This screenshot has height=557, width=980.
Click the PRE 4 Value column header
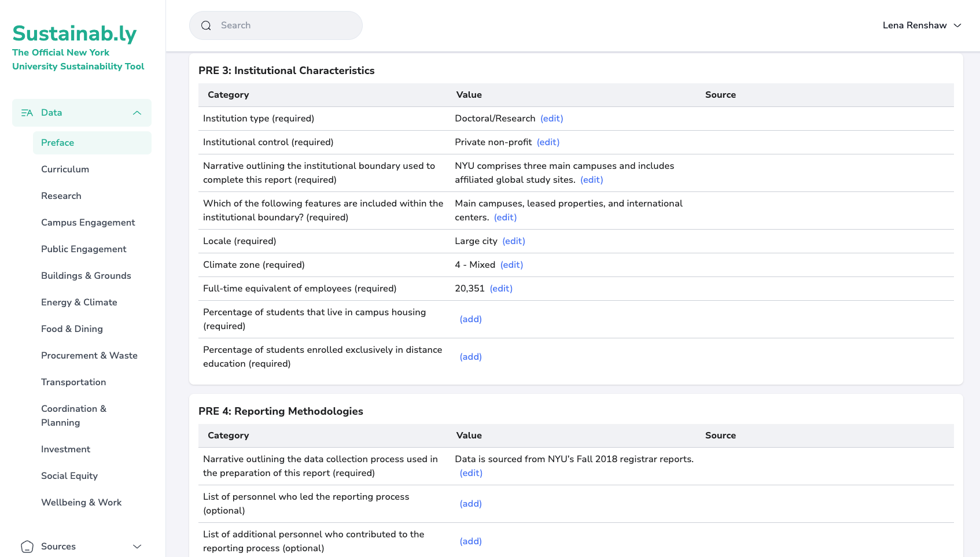(469, 436)
